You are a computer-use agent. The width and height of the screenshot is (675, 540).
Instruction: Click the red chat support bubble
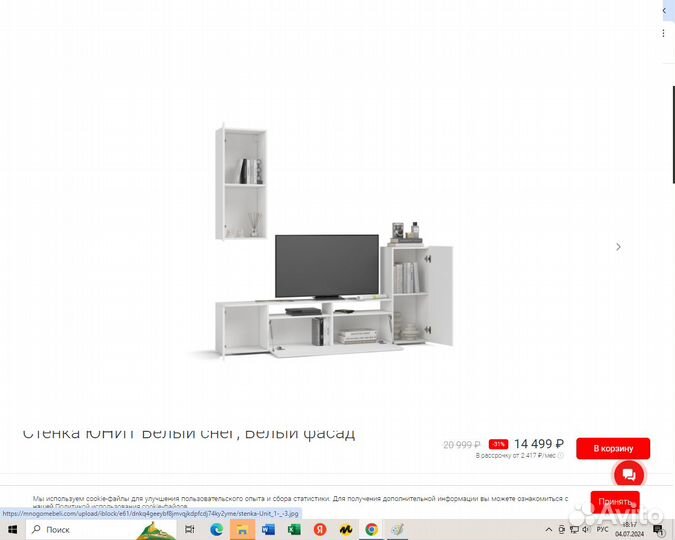pyautogui.click(x=628, y=475)
